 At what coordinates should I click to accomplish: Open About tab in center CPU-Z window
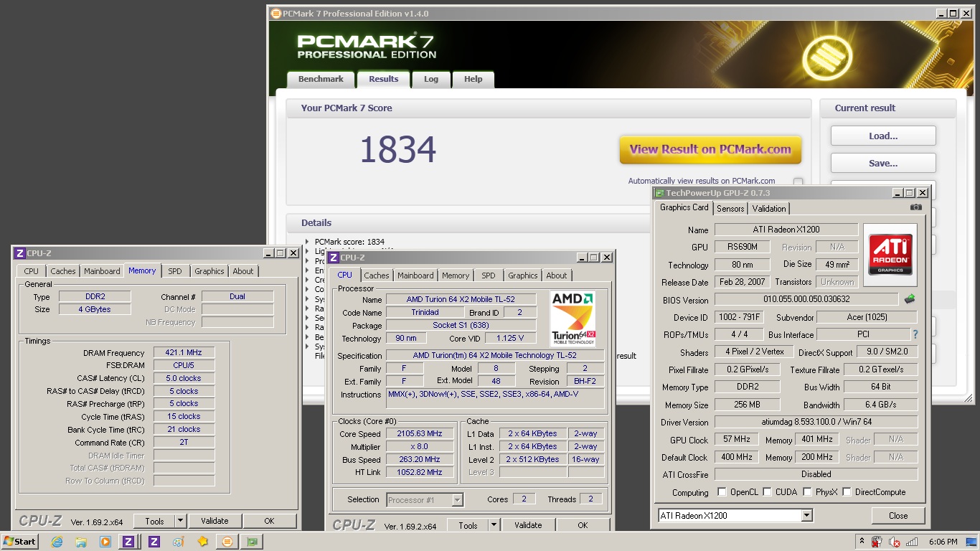(x=557, y=275)
